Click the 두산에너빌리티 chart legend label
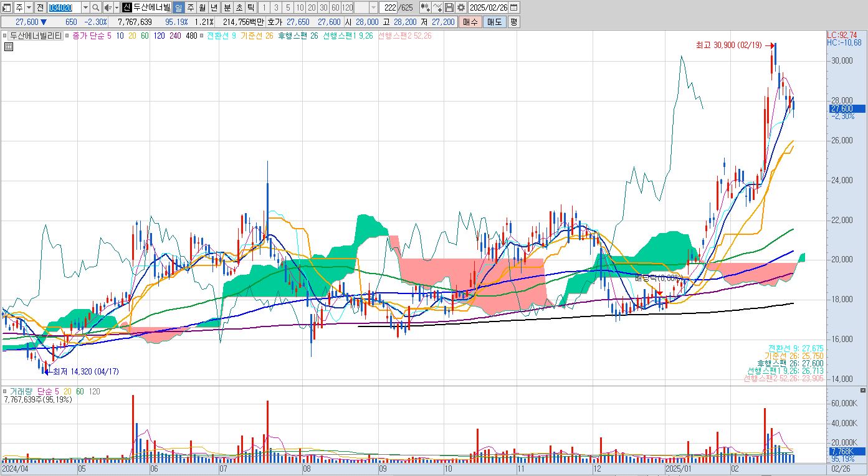Viewport: 868px width, 476px height. coord(36,36)
